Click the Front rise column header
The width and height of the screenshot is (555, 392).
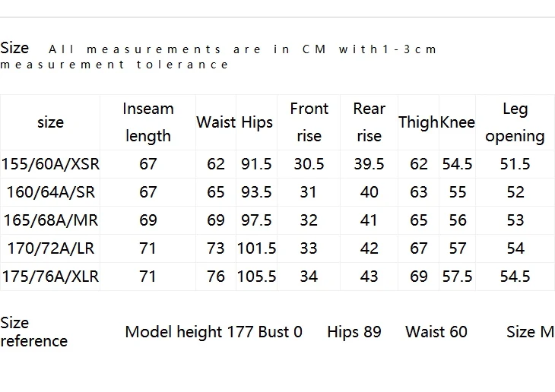(x=309, y=122)
